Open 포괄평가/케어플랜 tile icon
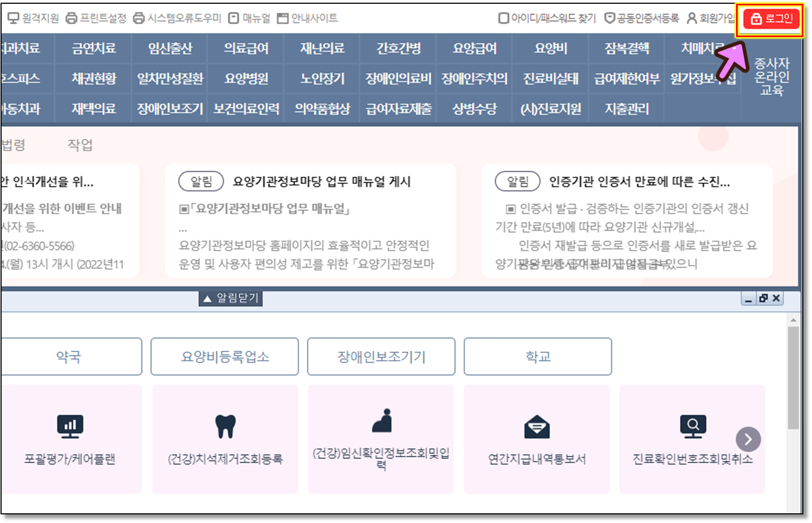812x523 pixels. pyautogui.click(x=70, y=426)
